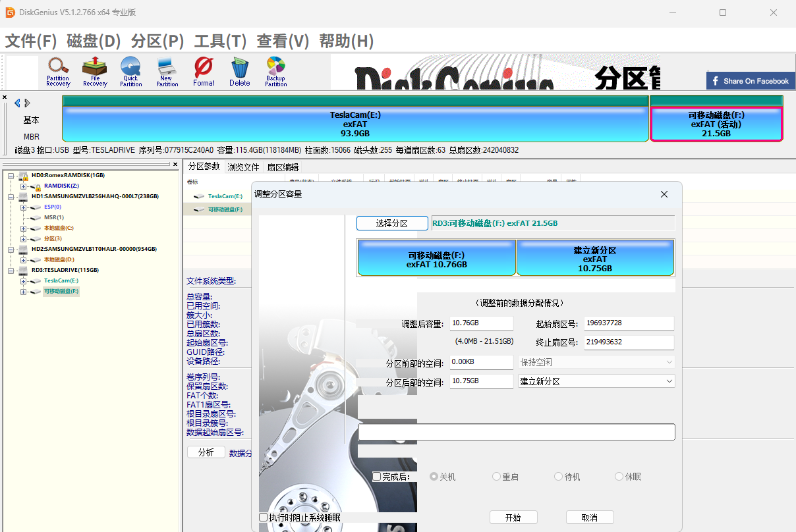Open the 建立新分区 dropdown
The height and width of the screenshot is (532, 796).
pos(596,381)
